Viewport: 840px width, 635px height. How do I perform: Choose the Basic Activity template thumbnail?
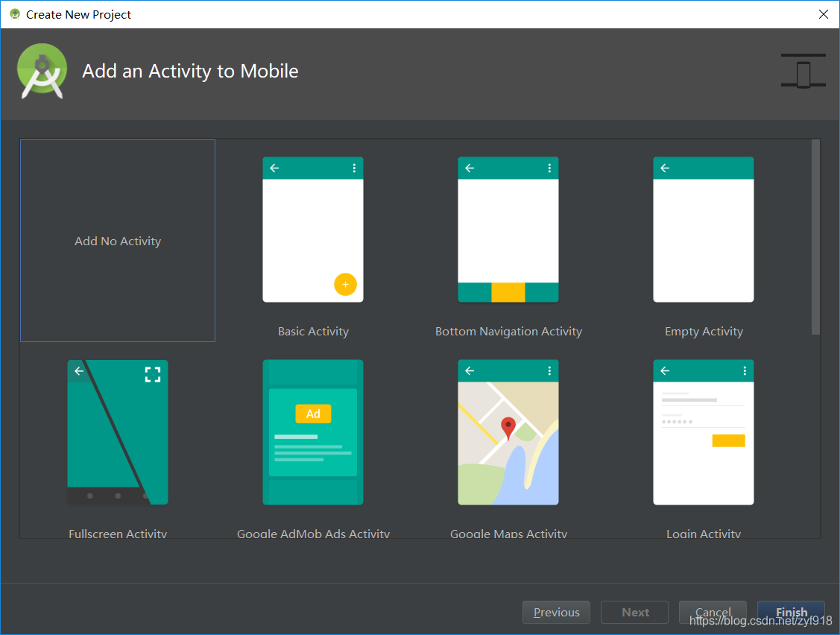click(x=313, y=230)
